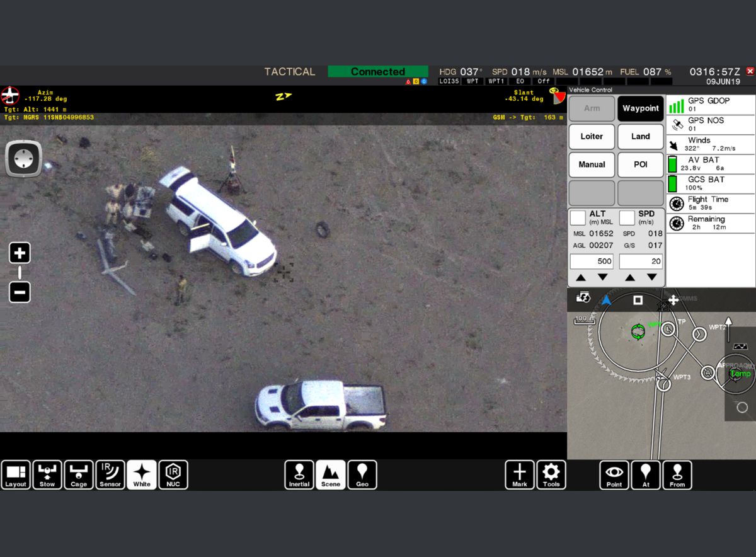The height and width of the screenshot is (557, 756).
Task: Tick the ALT checkbox
Action: pyautogui.click(x=578, y=218)
